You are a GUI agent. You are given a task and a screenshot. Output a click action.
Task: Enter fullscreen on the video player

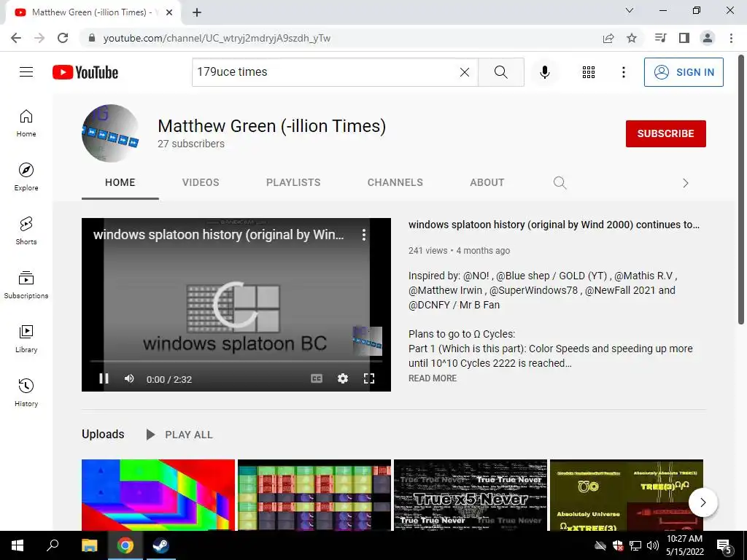368,378
